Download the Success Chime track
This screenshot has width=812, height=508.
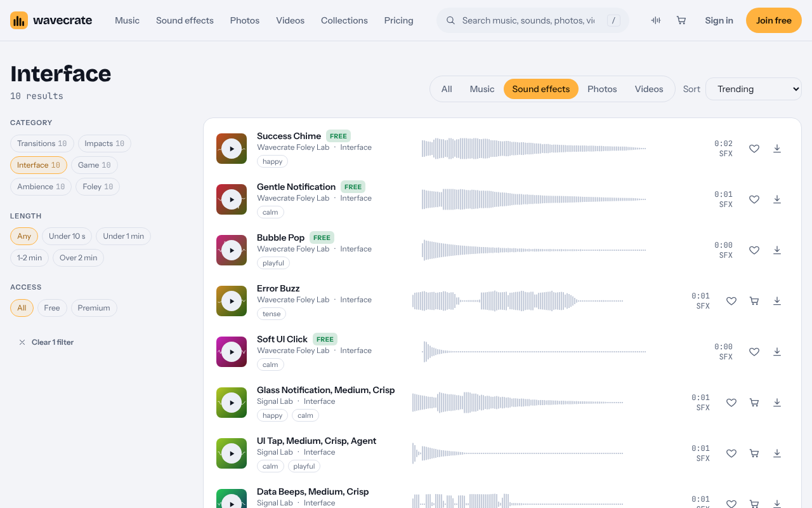[x=777, y=149]
